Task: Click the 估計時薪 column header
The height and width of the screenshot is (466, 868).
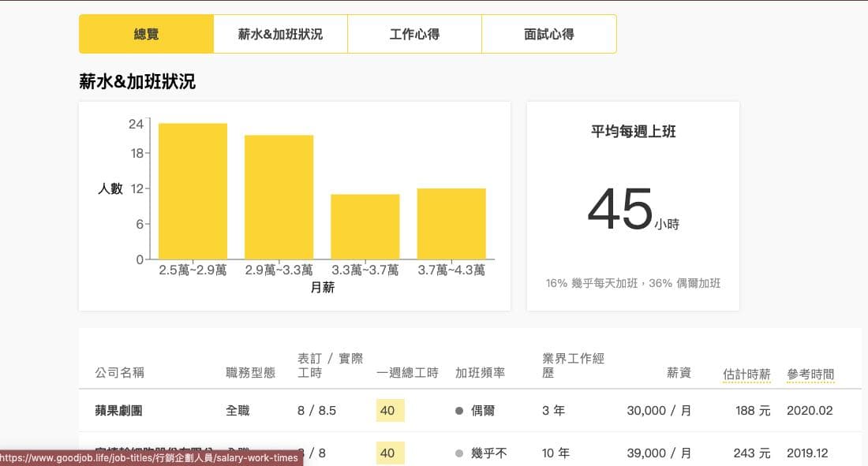Action: tap(746, 374)
